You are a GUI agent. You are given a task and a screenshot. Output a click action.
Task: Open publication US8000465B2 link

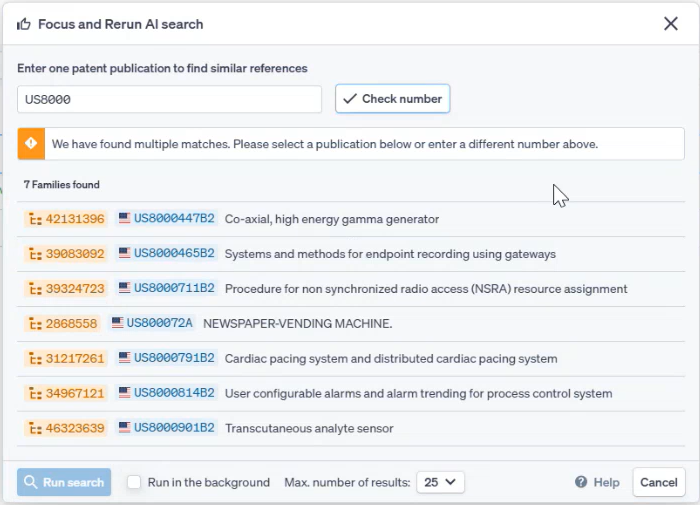[174, 254]
